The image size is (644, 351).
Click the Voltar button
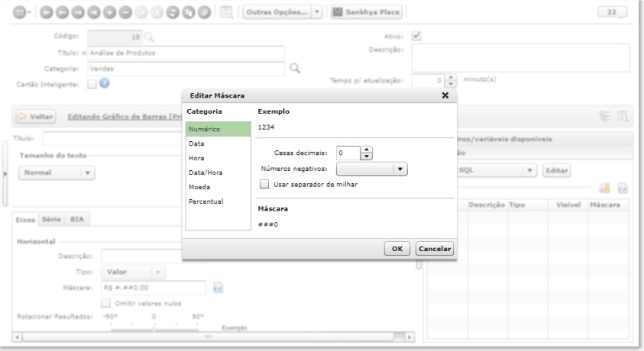click(x=36, y=117)
